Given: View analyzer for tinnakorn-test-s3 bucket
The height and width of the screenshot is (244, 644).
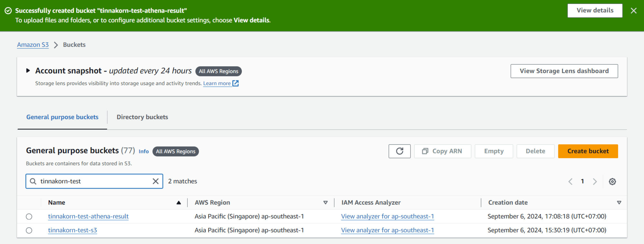Looking at the screenshot, I should coord(387,230).
